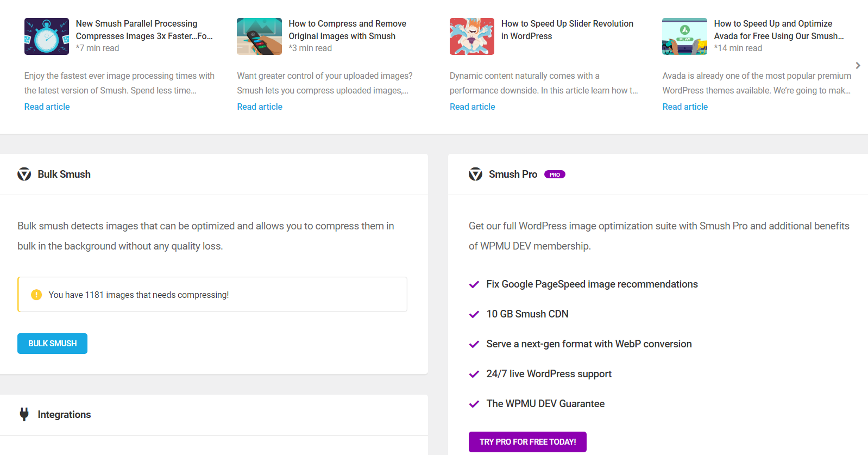Click thumbnail of Compress and Remove article

(259, 36)
